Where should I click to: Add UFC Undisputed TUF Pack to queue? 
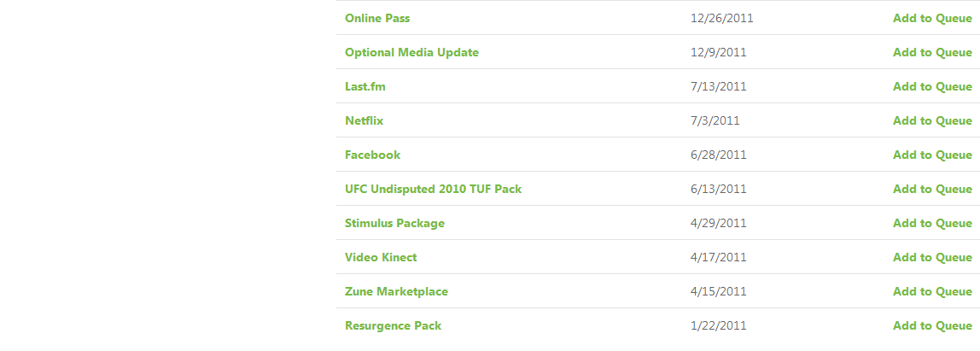932,189
